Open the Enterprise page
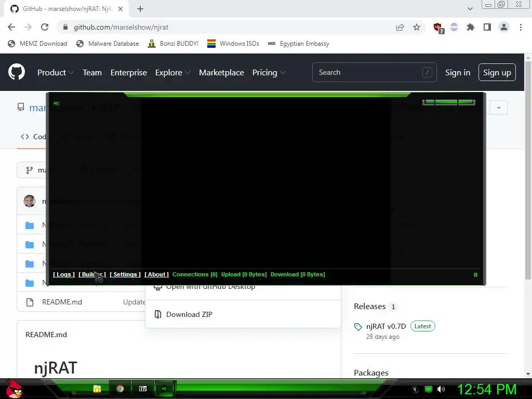Screen dimensions: 532x399 pos(129,73)
